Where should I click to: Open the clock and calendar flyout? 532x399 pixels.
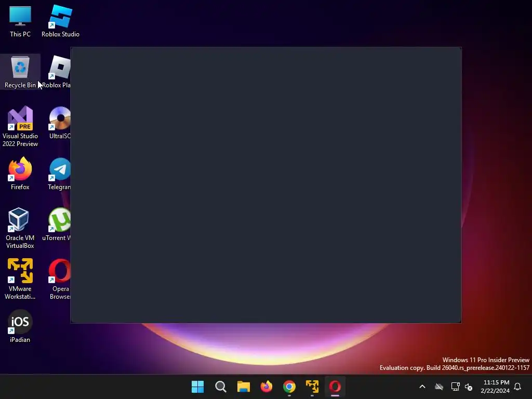pos(495,387)
